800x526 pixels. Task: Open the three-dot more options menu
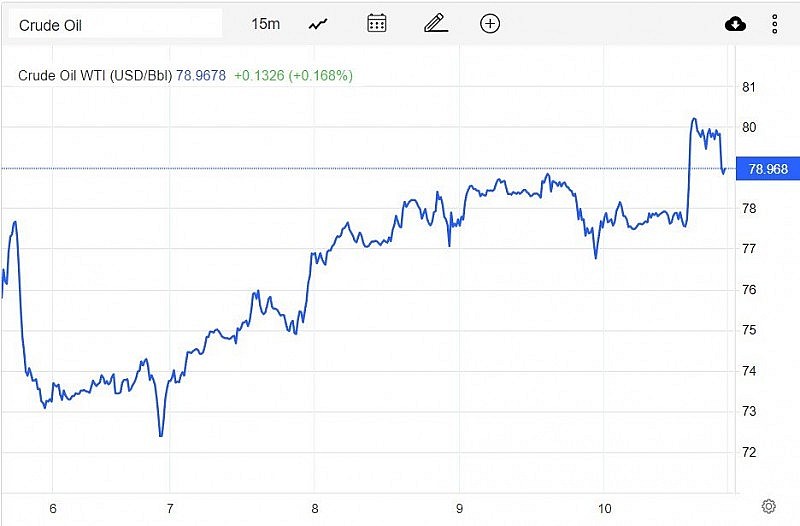[775, 24]
